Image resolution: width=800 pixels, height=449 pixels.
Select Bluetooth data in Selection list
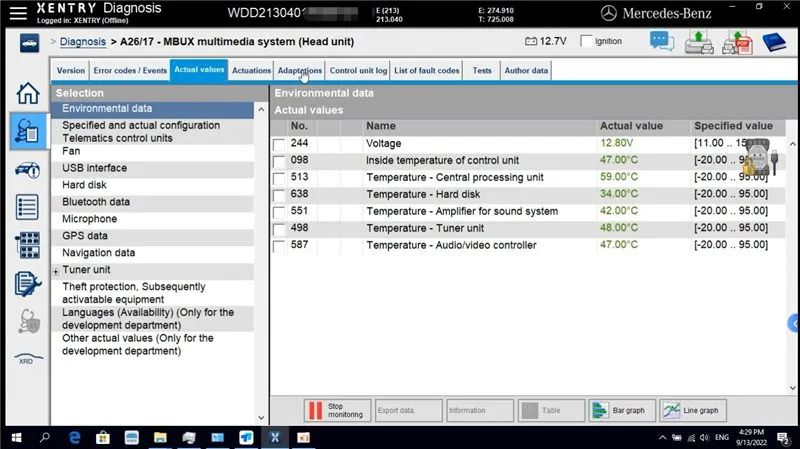(x=152, y=202)
